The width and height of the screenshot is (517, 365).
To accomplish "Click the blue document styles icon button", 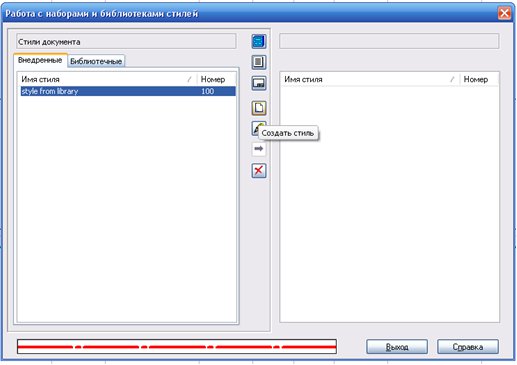I will pos(259,42).
